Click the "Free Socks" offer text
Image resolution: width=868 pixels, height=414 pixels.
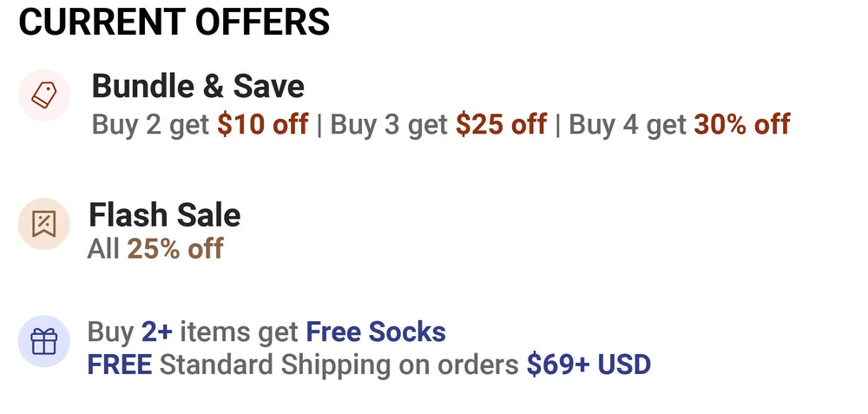376,332
